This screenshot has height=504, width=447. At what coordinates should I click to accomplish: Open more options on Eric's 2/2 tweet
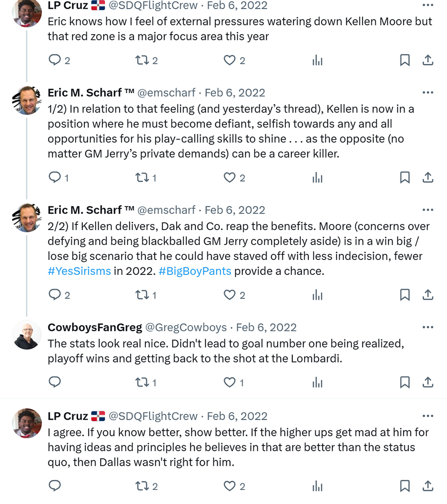428,210
